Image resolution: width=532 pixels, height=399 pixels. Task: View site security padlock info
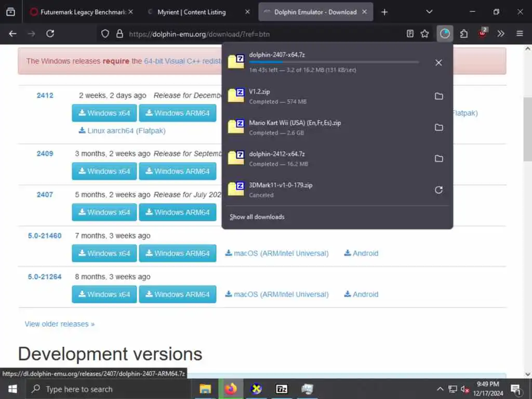119,34
